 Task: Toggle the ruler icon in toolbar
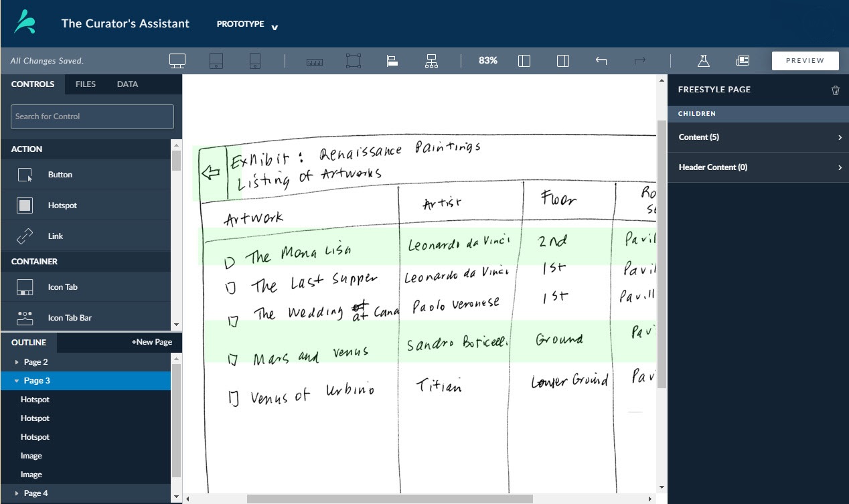(x=314, y=62)
